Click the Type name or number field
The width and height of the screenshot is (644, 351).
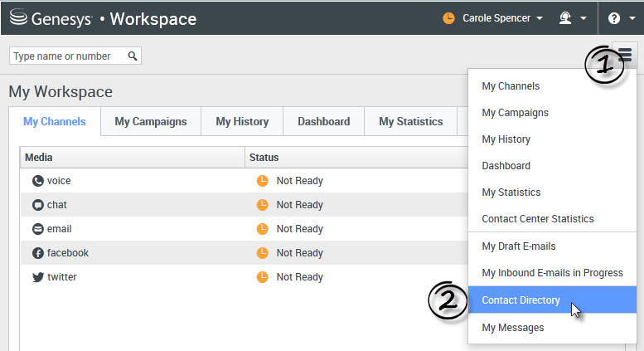[68, 56]
